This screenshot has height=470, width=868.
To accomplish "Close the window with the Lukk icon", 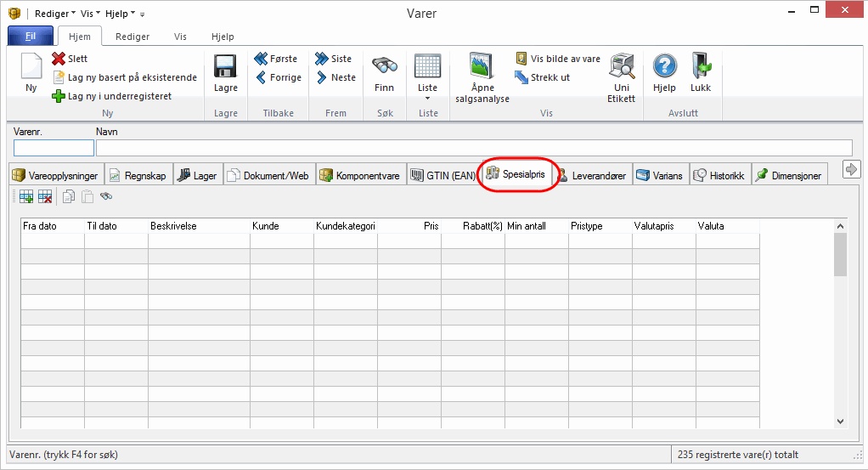I will tap(701, 68).
